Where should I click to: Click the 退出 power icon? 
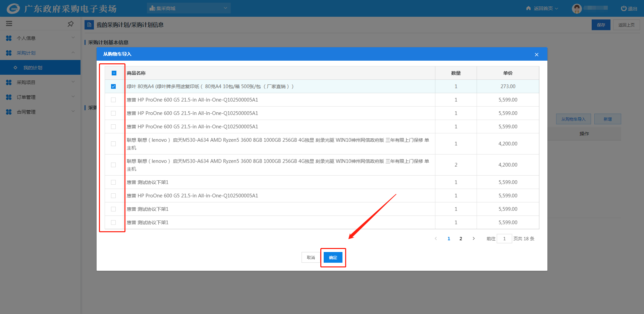click(624, 8)
